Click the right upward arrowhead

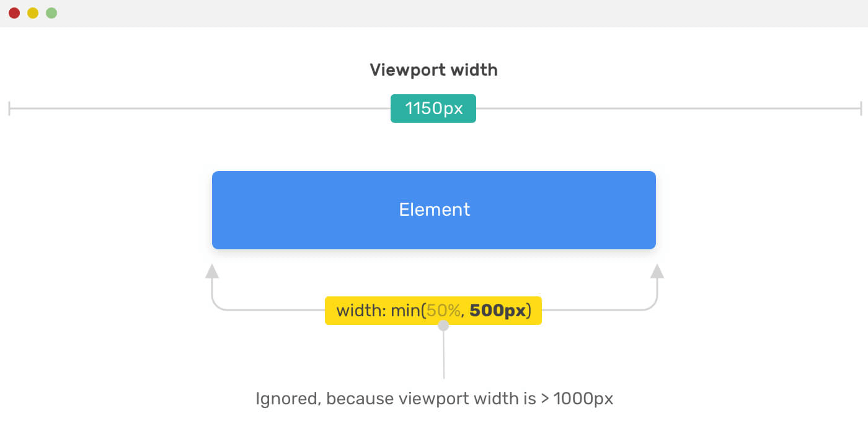tap(657, 271)
